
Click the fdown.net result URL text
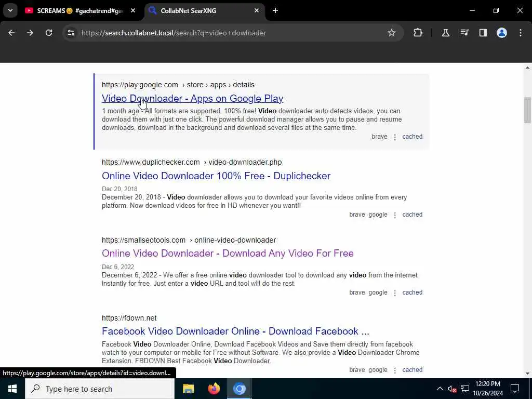(x=129, y=318)
